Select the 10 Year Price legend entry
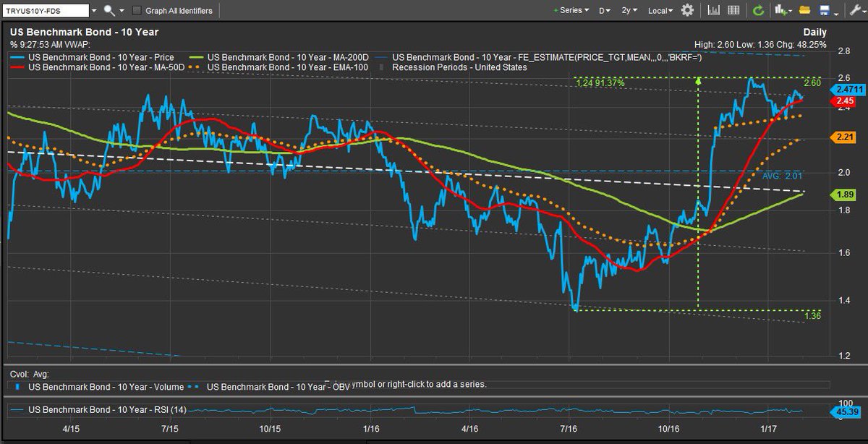This screenshot has width=868, height=444. [x=100, y=56]
